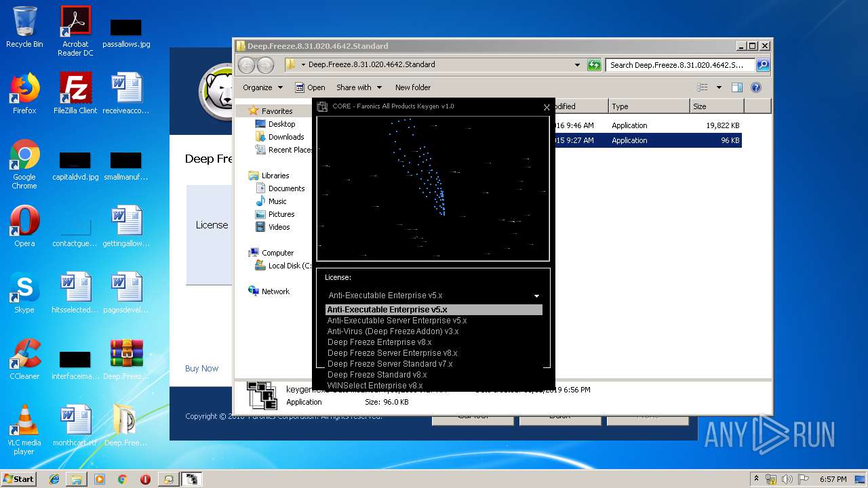The image size is (868, 488).
Task: Open monthcart.rtf document
Action: pyautogui.click(x=75, y=426)
